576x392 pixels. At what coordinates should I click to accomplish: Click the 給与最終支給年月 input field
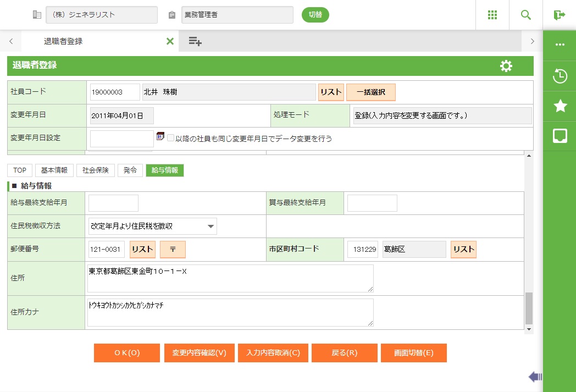pyautogui.click(x=113, y=203)
